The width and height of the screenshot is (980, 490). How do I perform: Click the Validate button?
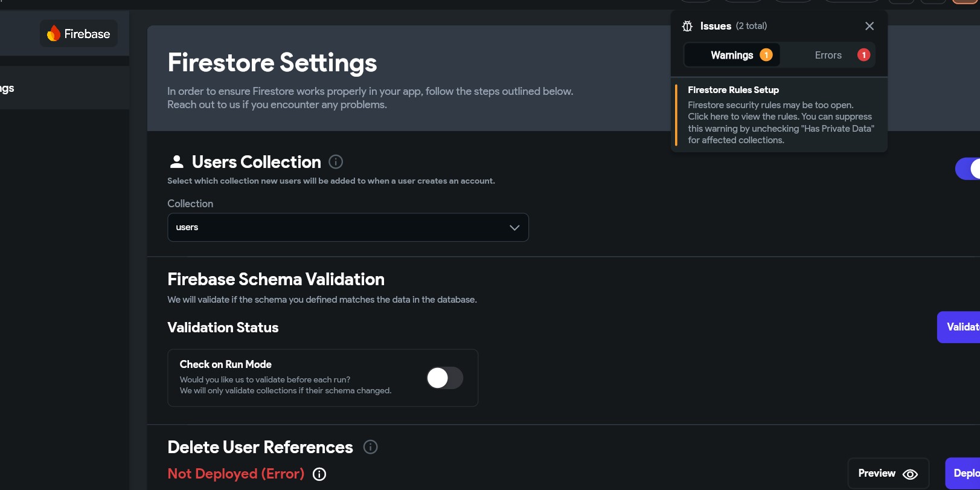click(x=959, y=327)
